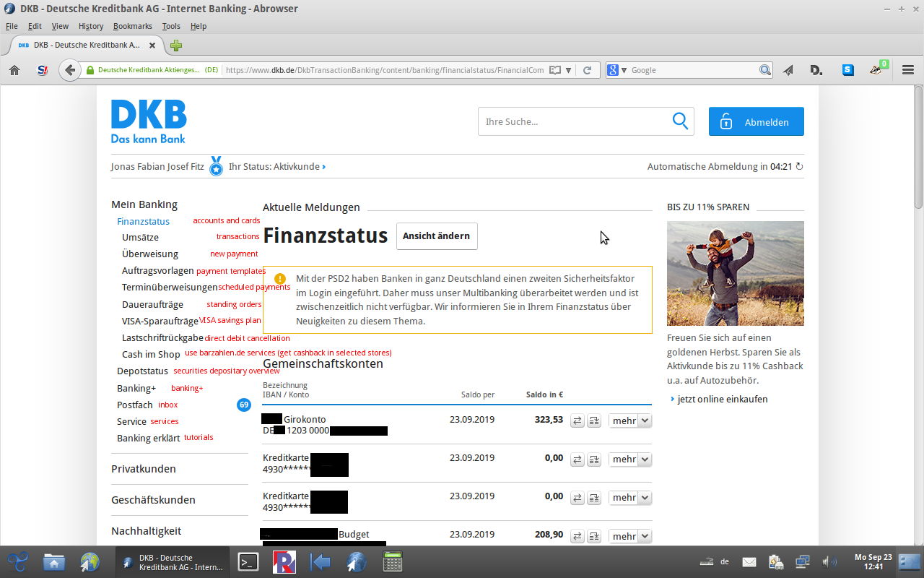Click the Abmelden logout button
924x578 pixels.
click(x=756, y=122)
